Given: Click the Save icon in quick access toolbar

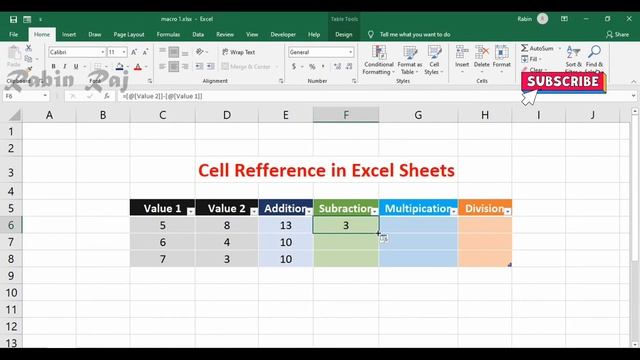Looking at the screenshot, I should click(13, 19).
